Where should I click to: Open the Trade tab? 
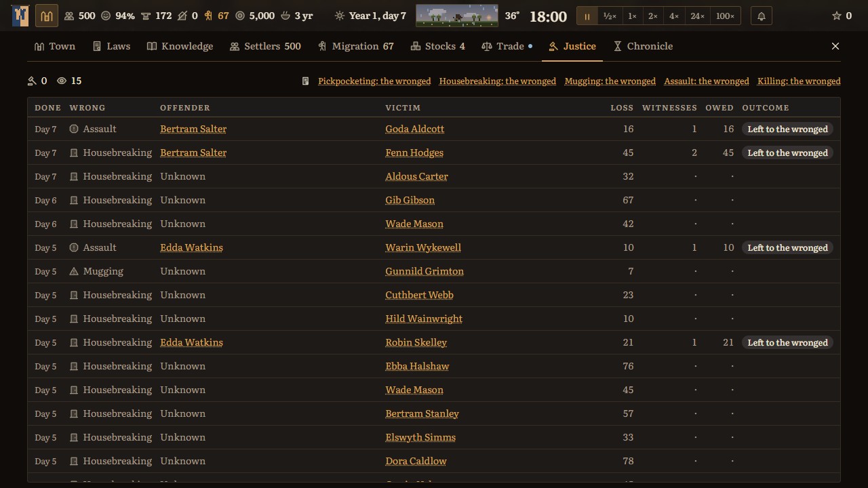click(x=507, y=46)
